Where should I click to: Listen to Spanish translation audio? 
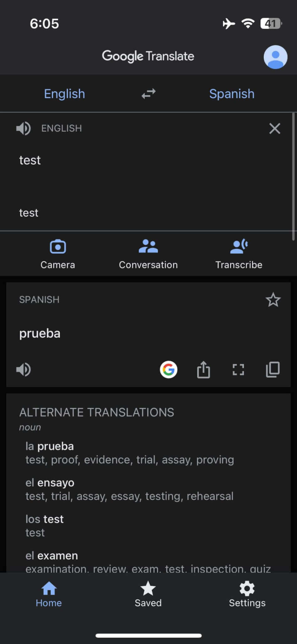point(24,369)
